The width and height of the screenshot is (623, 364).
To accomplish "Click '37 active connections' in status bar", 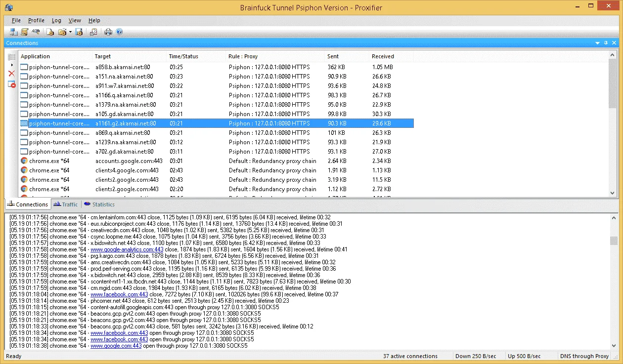I will (x=410, y=356).
